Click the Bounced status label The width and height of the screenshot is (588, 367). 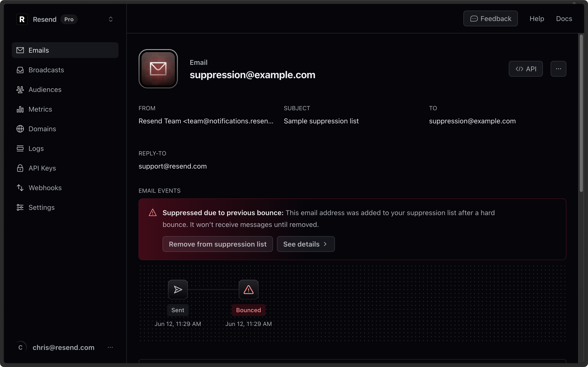[x=248, y=310]
